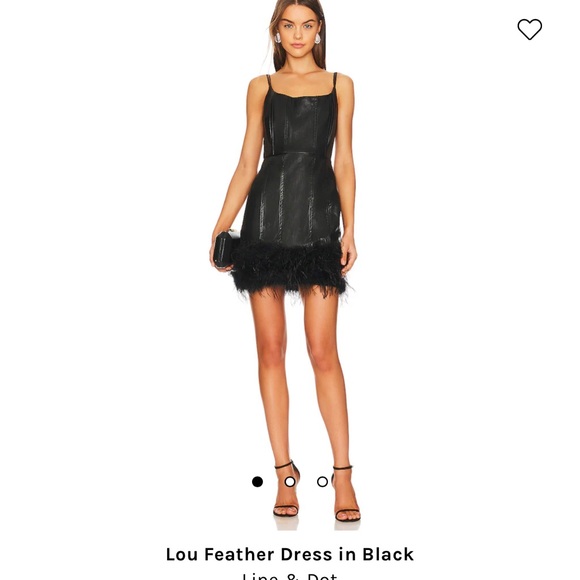580x580 pixels.
Task: Save this item using the heart outline
Action: [x=529, y=29]
